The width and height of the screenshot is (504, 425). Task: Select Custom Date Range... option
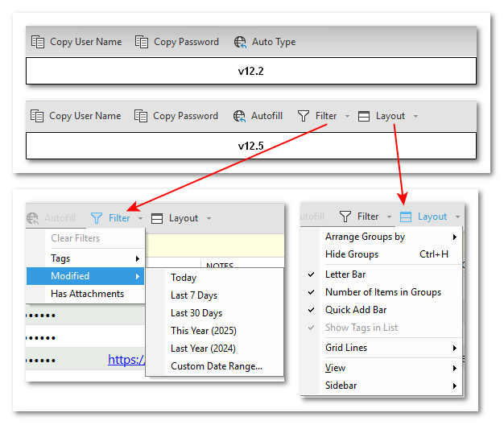pyautogui.click(x=216, y=366)
